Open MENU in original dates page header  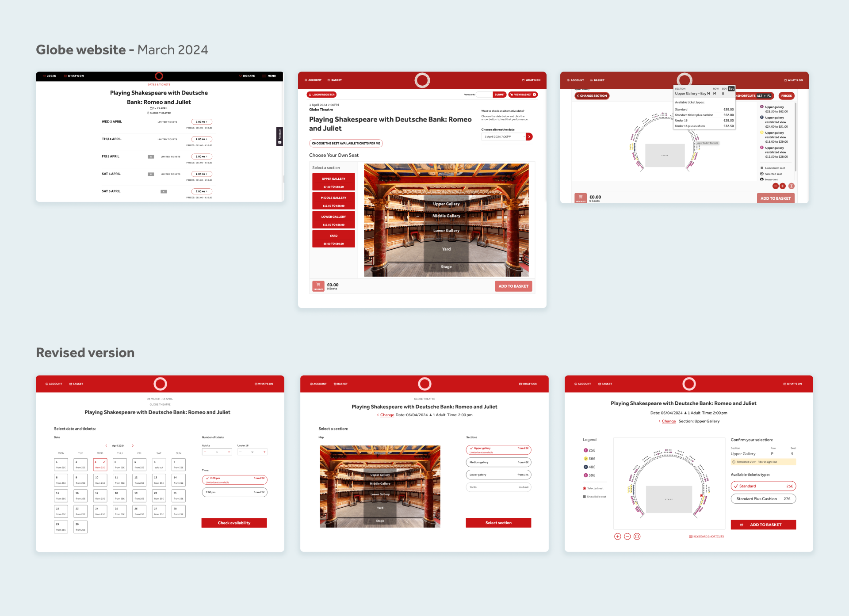click(269, 76)
